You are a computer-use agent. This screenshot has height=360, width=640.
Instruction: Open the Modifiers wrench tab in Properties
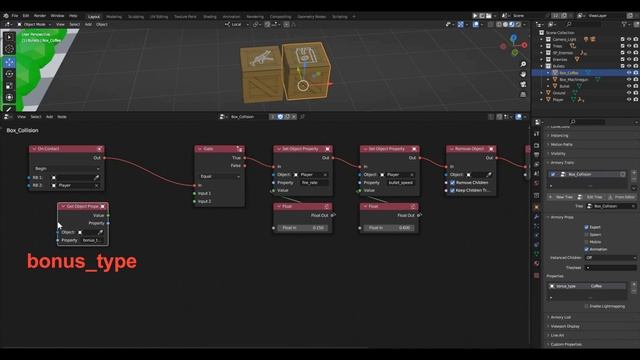pyautogui.click(x=536, y=217)
